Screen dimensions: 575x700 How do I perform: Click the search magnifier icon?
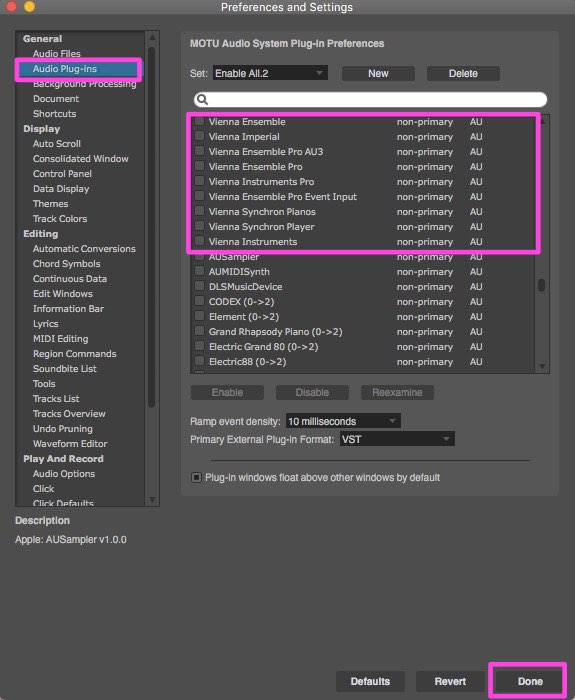point(202,100)
